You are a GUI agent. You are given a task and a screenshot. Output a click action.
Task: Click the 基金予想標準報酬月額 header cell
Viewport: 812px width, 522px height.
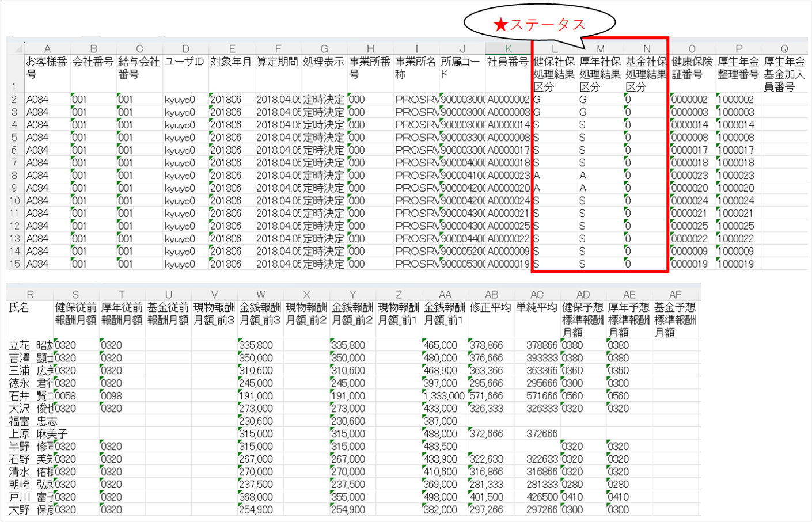[x=676, y=319]
